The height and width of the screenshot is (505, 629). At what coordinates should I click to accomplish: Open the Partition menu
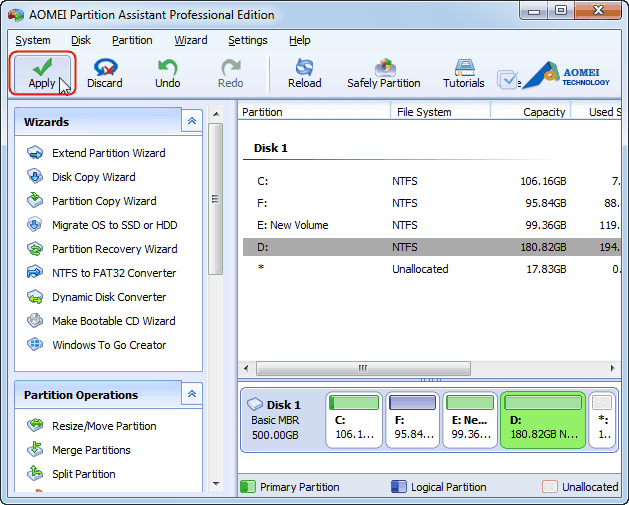point(132,41)
